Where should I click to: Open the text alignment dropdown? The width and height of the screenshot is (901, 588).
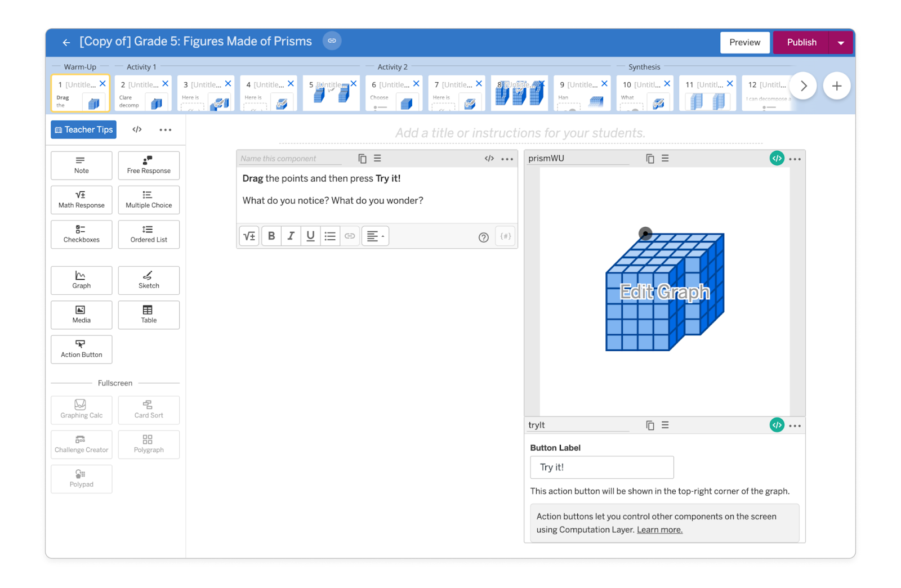375,236
